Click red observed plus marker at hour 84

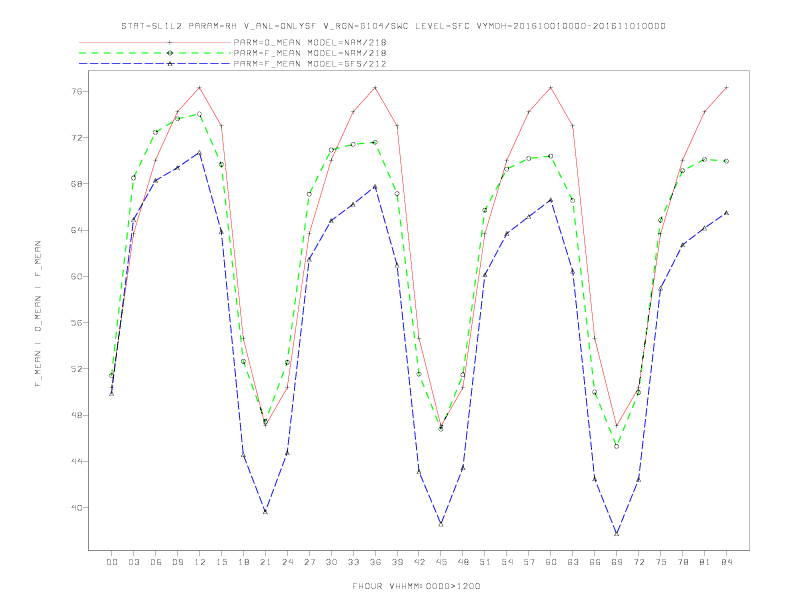pyautogui.click(x=726, y=87)
